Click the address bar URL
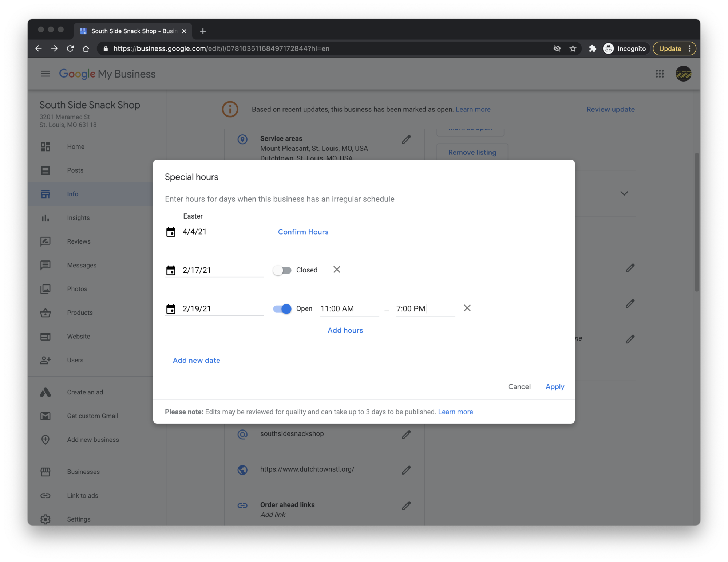Viewport: 728px width, 562px height. pos(221,48)
